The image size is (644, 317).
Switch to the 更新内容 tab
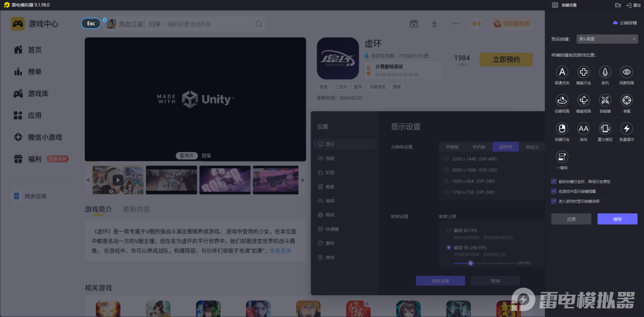coord(136,209)
